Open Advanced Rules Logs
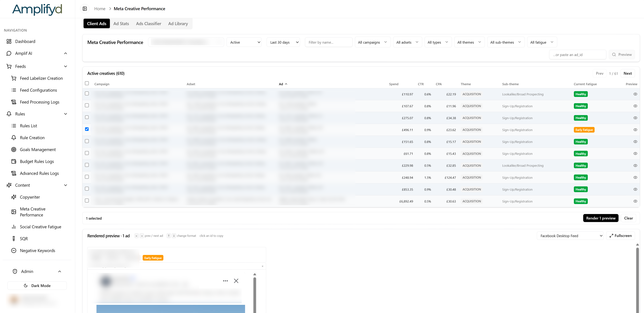Viewport: 644px width, 313px height. [39, 173]
